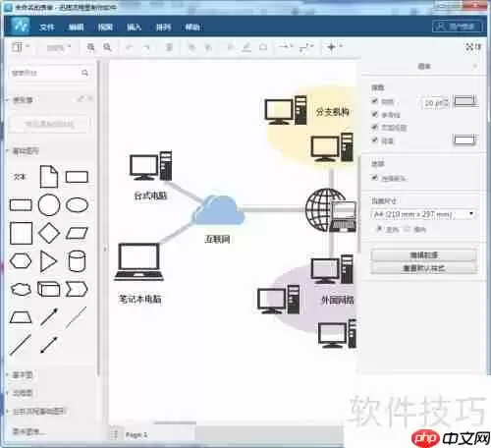Open the 帮助 (Help) menu
Screen dimensions: 491x448
192,28
